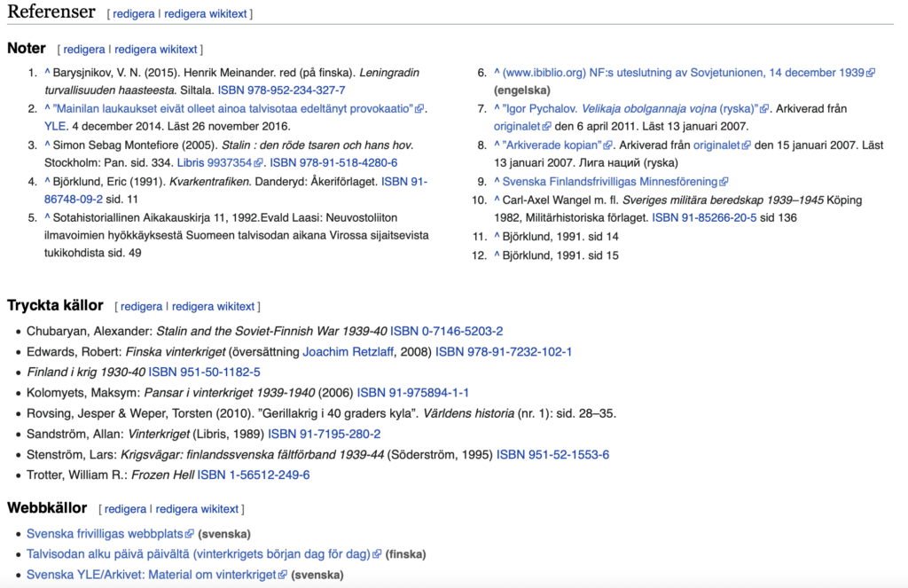908x588 pixels.
Task: Click caret back-reference for note 1 Barysjnikov
Action: tap(47, 72)
